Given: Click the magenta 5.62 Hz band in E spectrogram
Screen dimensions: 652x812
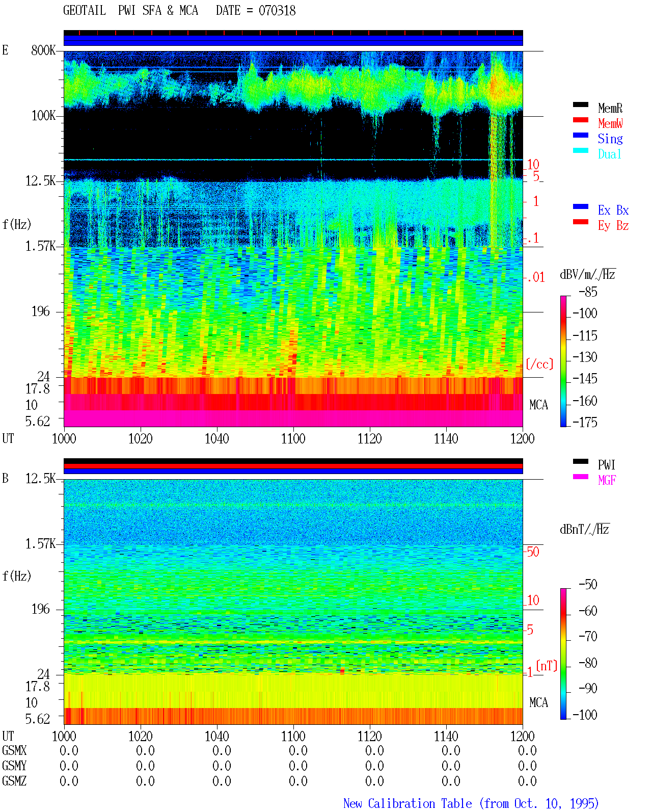Looking at the screenshot, I should pyautogui.click(x=293, y=418).
